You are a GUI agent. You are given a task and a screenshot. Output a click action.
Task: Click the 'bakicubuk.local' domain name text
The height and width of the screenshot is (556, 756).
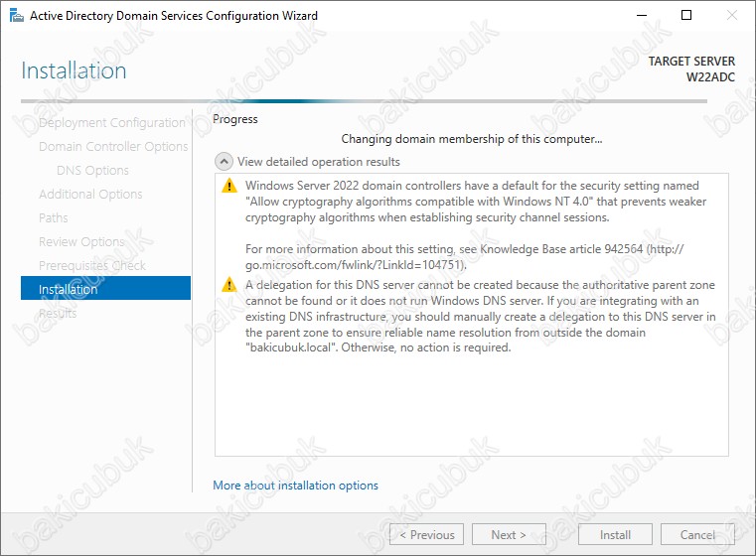click(291, 347)
